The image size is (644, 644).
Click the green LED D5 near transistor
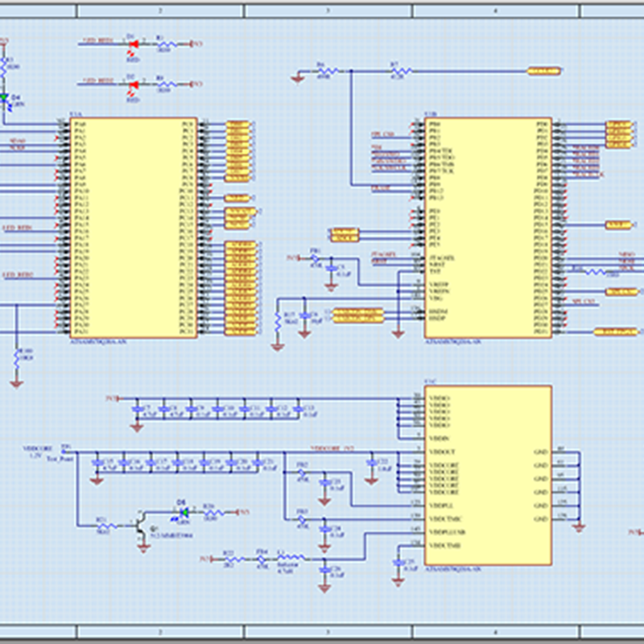[184, 511]
